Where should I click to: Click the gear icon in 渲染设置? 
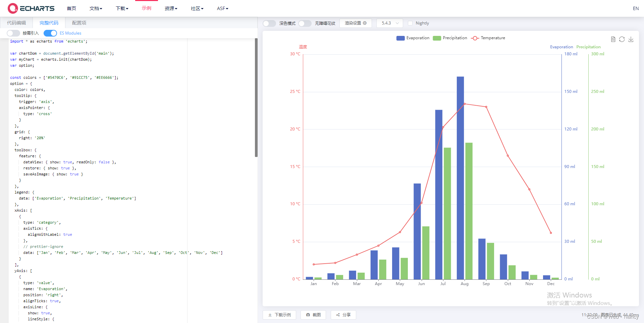pyautogui.click(x=366, y=23)
